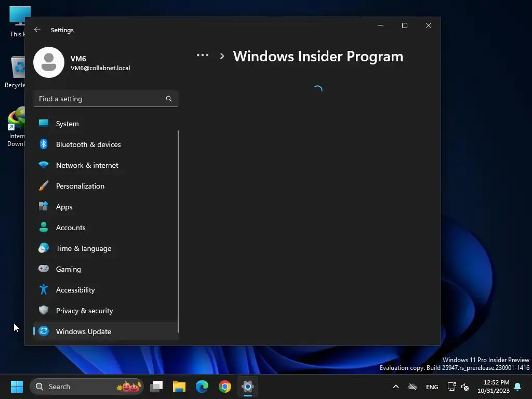The image size is (532, 399).
Task: Click the sidebar navigation scrollbar
Action: click(x=178, y=231)
